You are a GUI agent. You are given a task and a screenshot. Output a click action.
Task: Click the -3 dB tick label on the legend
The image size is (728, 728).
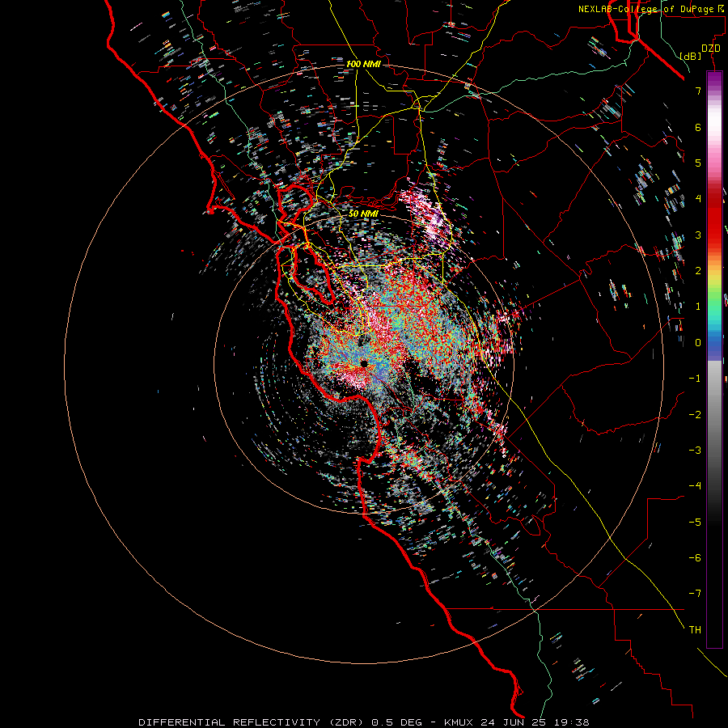pos(695,451)
